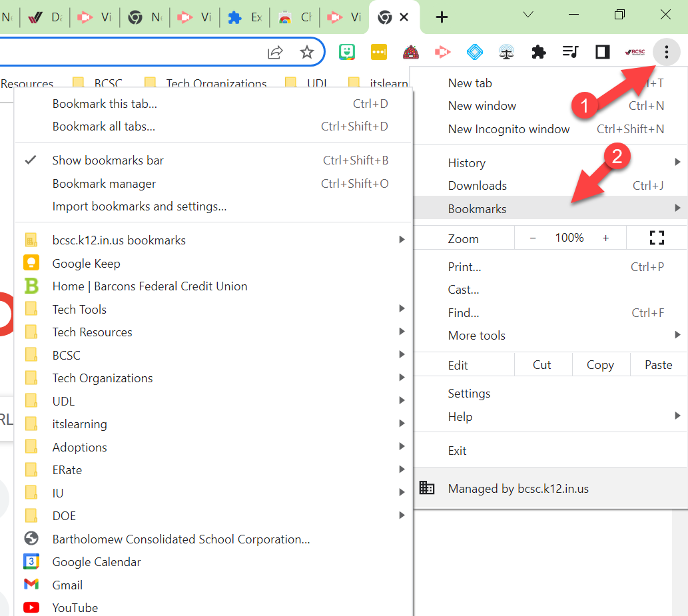Open the media control playlist icon
688x616 pixels.
coord(570,52)
